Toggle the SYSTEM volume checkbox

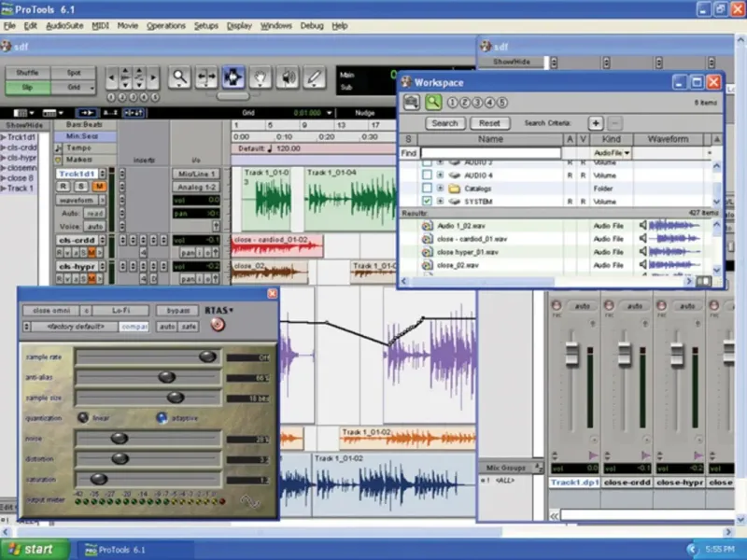[427, 201]
